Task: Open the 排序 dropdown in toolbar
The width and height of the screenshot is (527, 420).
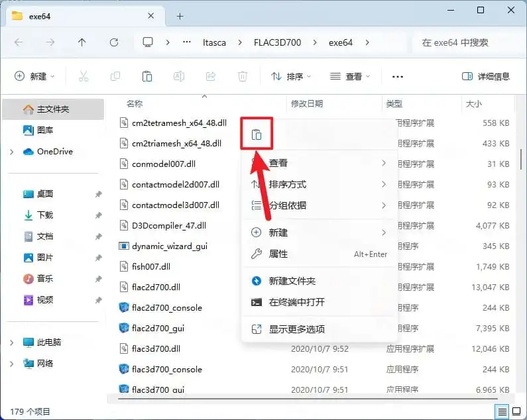Action: 291,77
